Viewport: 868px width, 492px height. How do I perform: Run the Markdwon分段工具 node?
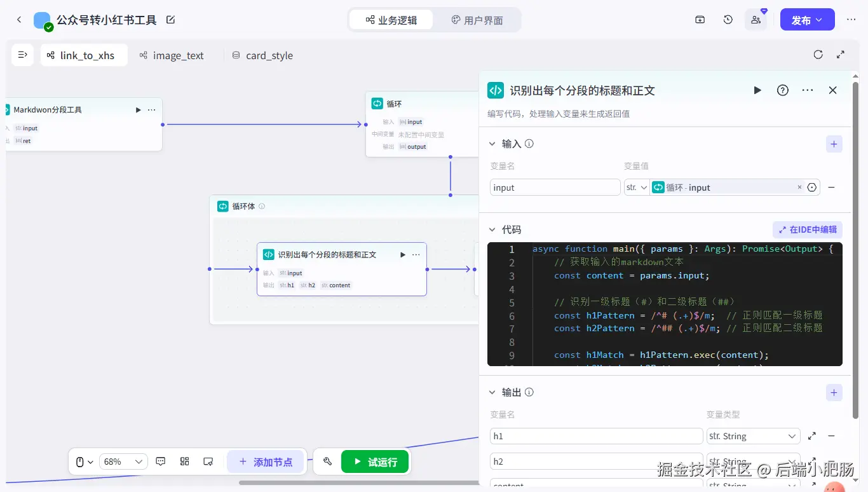138,110
